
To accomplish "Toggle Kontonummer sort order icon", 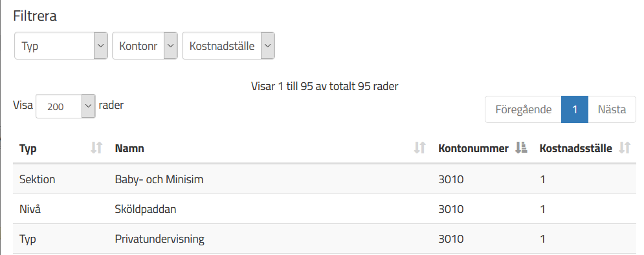I will click(x=521, y=148).
